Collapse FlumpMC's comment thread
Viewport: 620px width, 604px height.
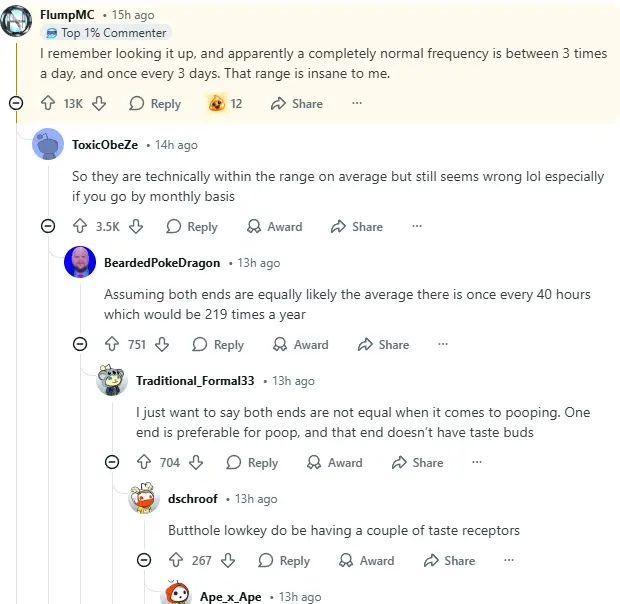coord(16,103)
